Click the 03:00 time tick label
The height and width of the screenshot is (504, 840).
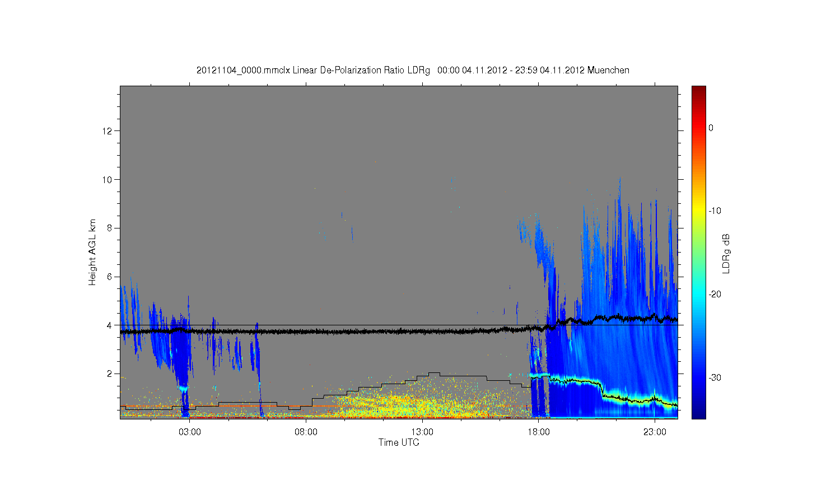pos(190,432)
